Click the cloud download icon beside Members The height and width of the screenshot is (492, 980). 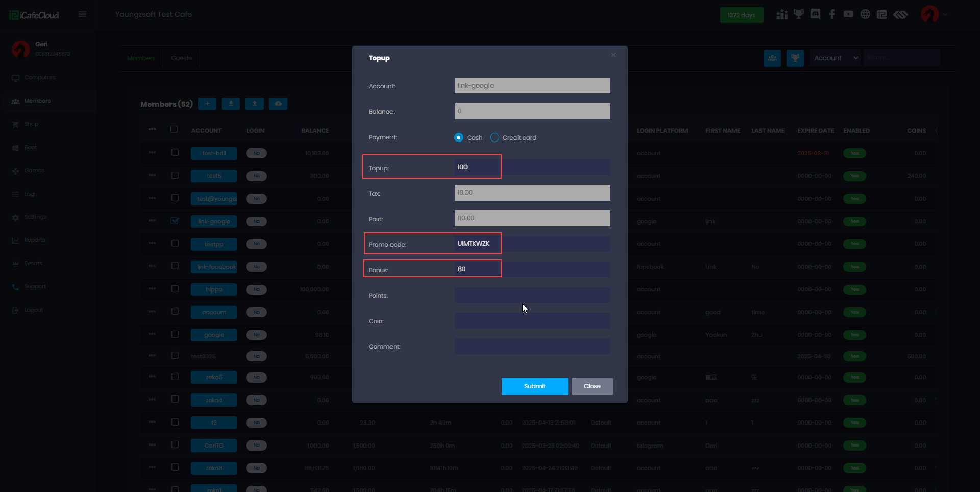coord(278,104)
